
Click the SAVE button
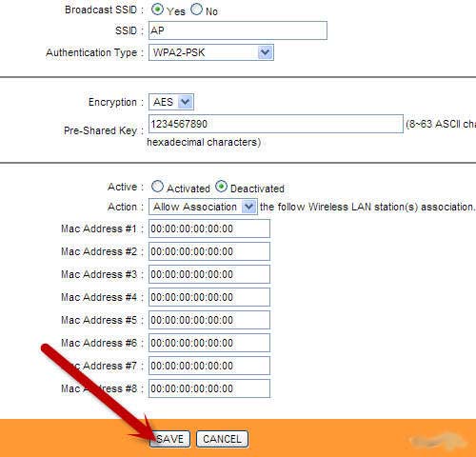pos(169,439)
